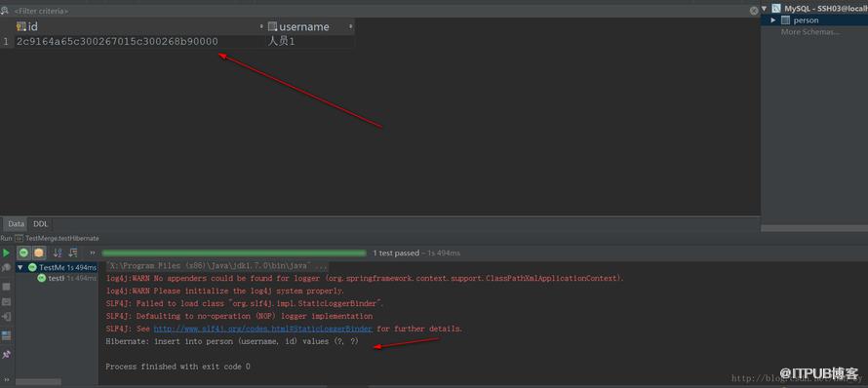Toggle sort arrows on username column
This screenshot has height=388, width=868.
(x=350, y=26)
